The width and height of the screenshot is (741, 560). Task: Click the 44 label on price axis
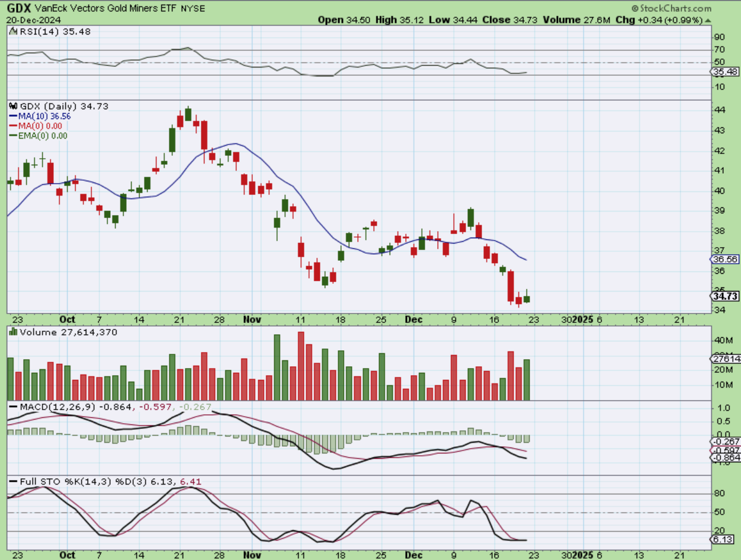[719, 110]
